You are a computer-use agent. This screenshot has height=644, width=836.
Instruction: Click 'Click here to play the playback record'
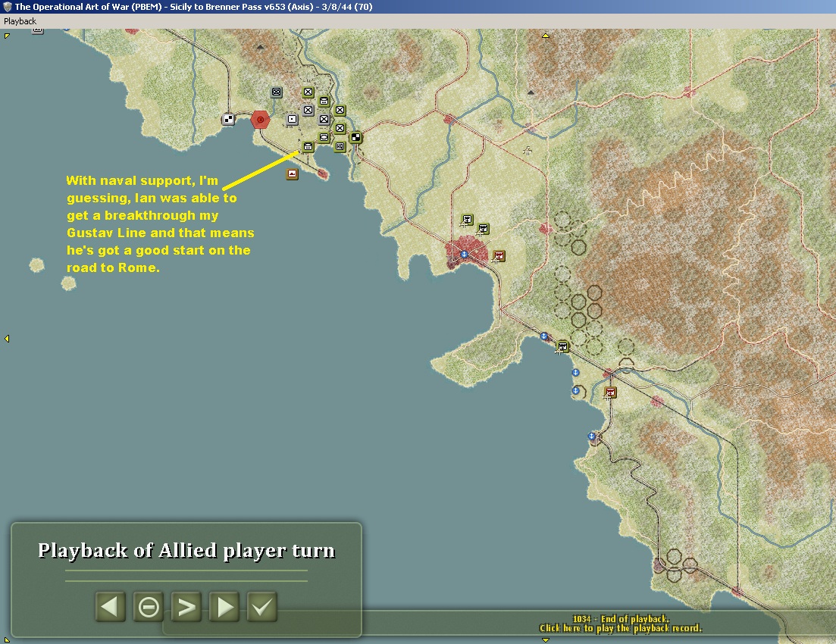pos(621,629)
